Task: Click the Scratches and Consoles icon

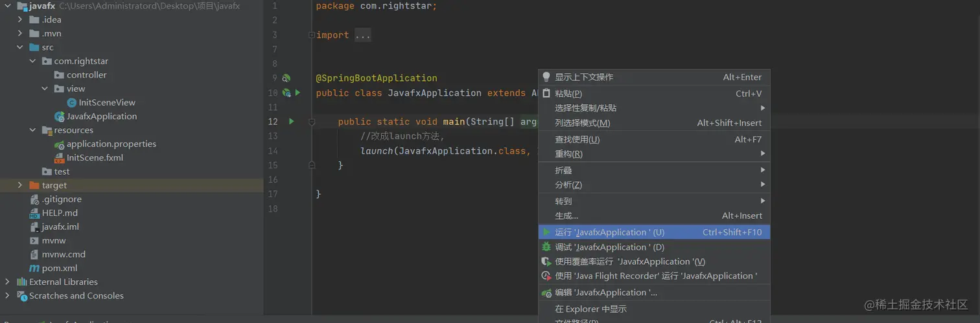Action: [x=22, y=296]
